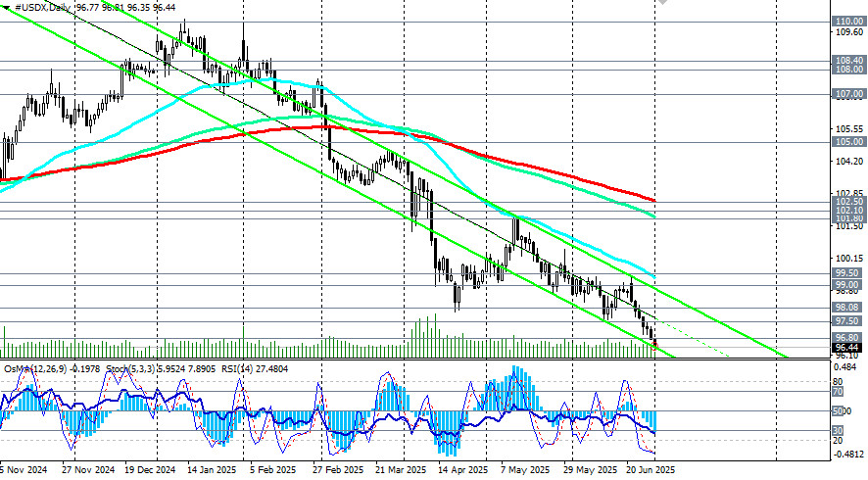
Task: Click the 19 Dec 2024 date label
Action: point(150,470)
